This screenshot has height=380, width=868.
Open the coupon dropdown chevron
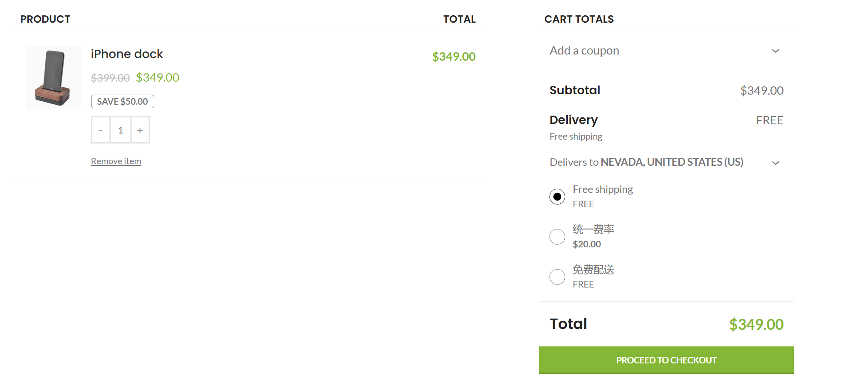[x=776, y=51]
